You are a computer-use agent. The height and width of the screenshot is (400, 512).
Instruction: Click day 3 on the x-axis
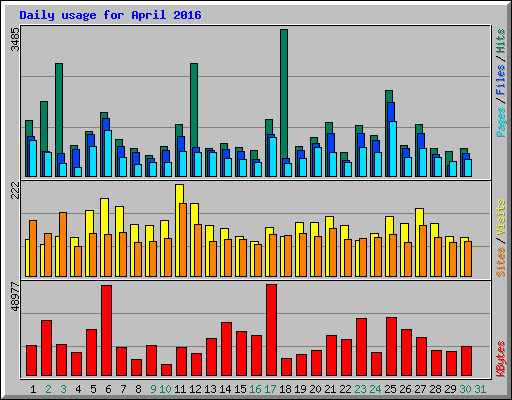(x=63, y=389)
